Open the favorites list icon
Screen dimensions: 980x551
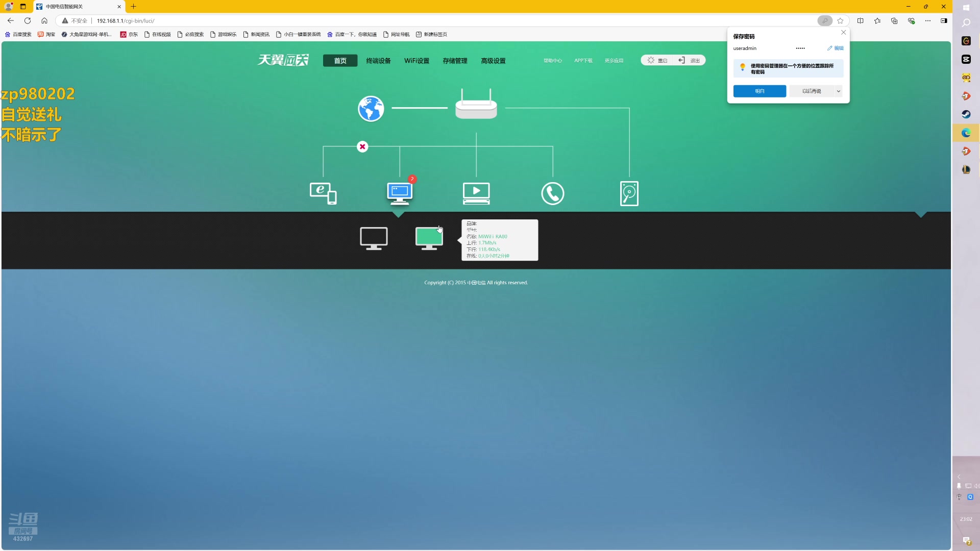point(877,21)
